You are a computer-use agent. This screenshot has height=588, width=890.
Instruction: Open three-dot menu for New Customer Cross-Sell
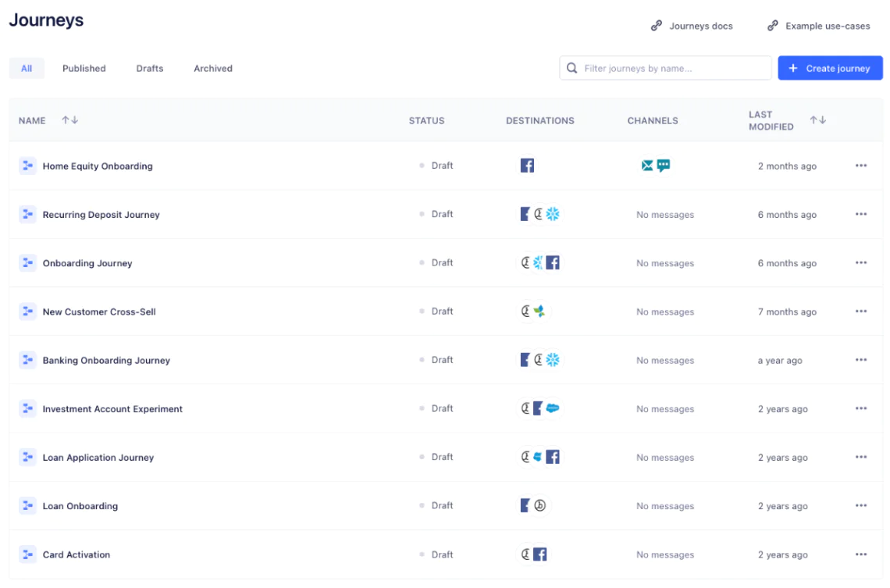[x=861, y=312]
